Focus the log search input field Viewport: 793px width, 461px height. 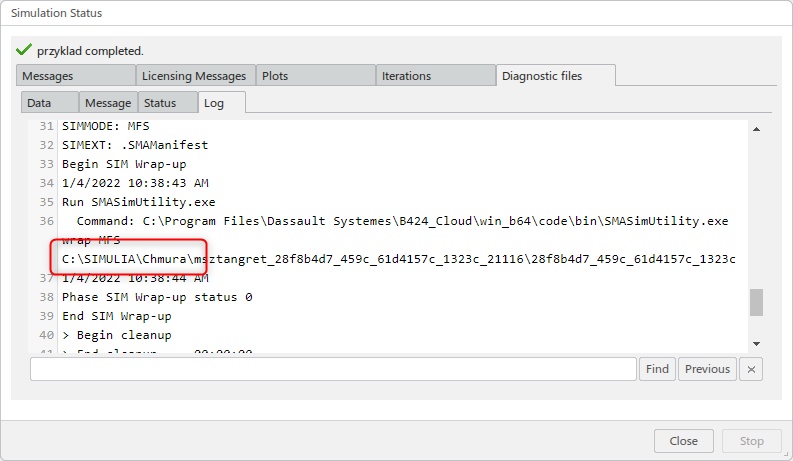(x=333, y=369)
